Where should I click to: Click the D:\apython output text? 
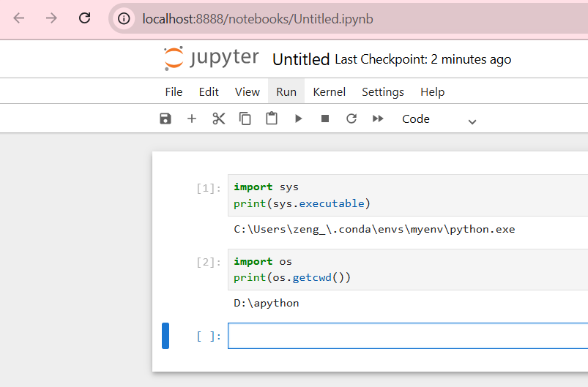click(x=267, y=303)
